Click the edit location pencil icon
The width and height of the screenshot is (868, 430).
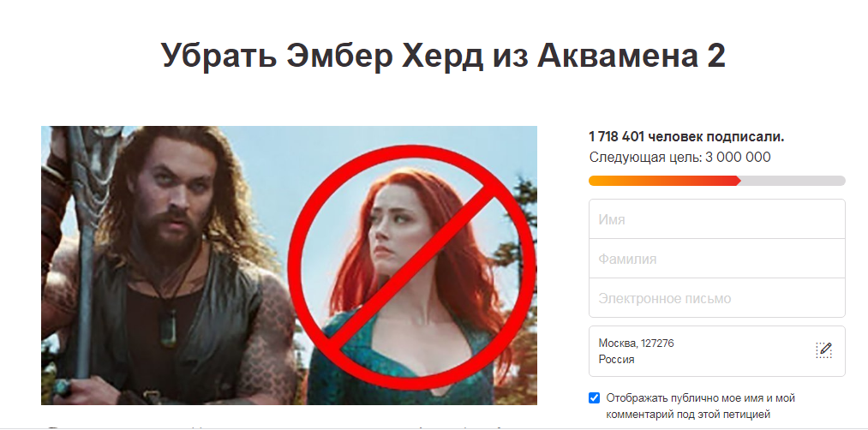(823, 350)
